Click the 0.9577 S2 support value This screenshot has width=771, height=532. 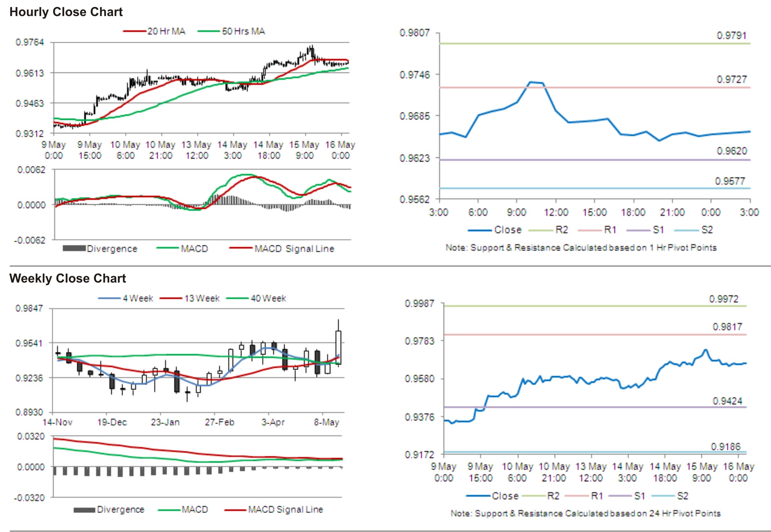[730, 181]
